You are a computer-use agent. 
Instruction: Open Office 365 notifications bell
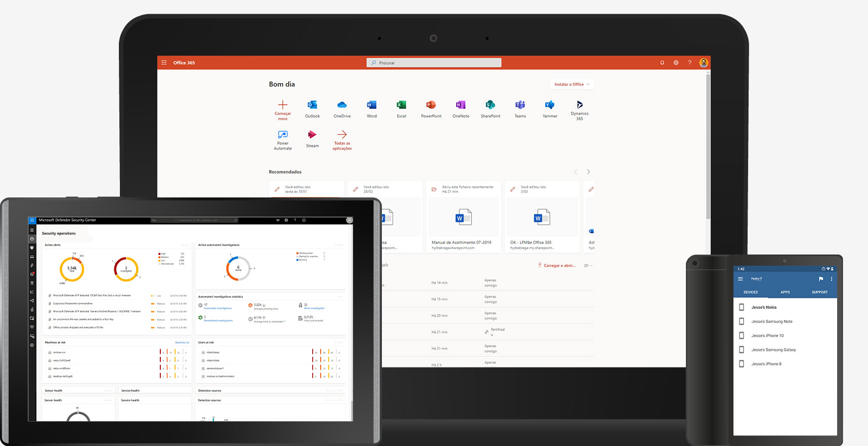(662, 63)
